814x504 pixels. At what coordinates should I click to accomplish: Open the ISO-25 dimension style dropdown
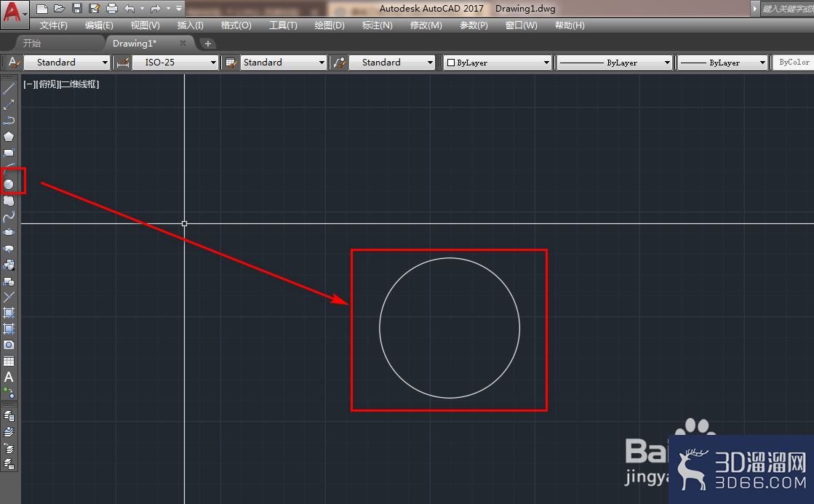(175, 63)
